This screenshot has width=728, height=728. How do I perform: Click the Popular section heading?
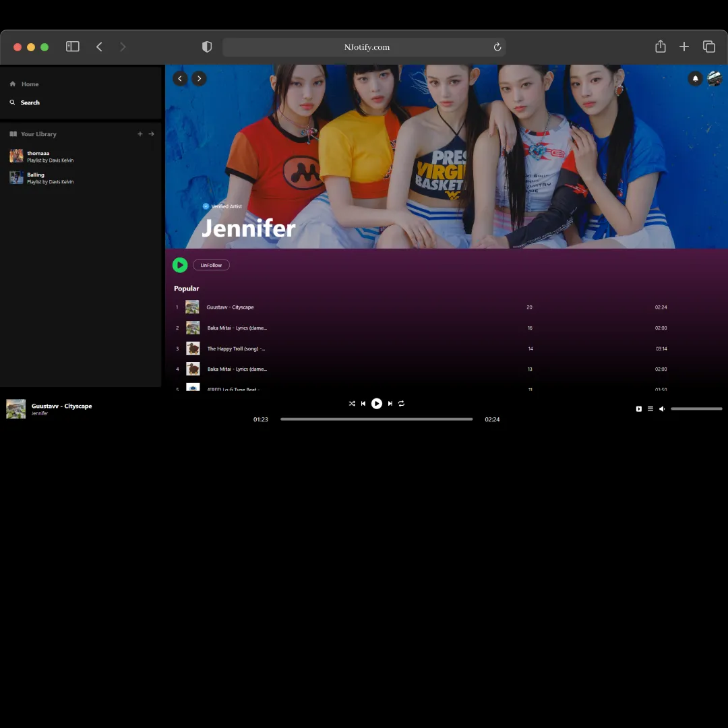[187, 289]
